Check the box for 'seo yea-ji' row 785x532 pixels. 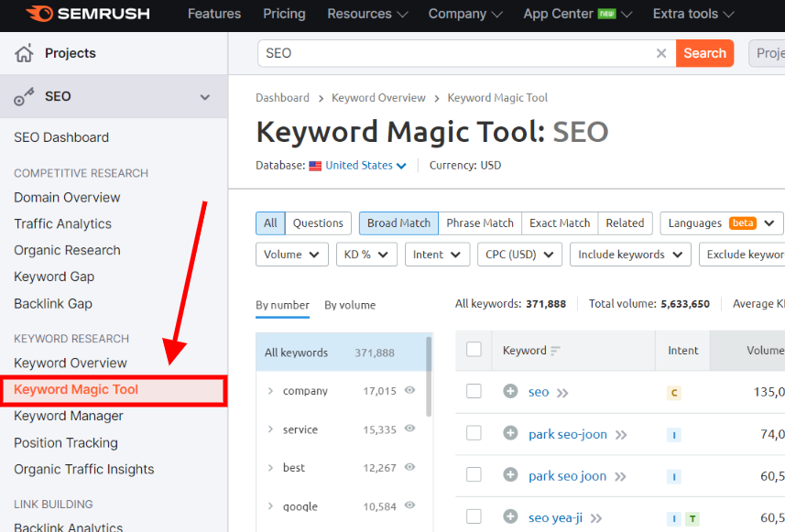474,516
